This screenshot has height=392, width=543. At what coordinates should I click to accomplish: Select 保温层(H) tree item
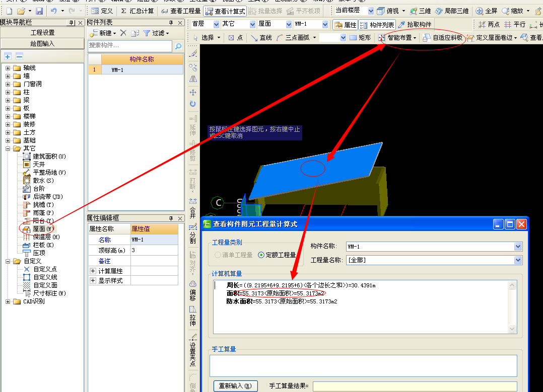tap(41, 237)
